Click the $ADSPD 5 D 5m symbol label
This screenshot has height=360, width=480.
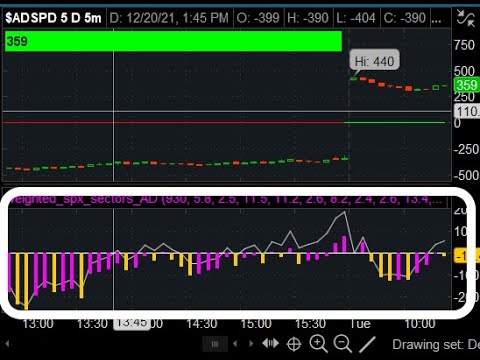coord(53,18)
